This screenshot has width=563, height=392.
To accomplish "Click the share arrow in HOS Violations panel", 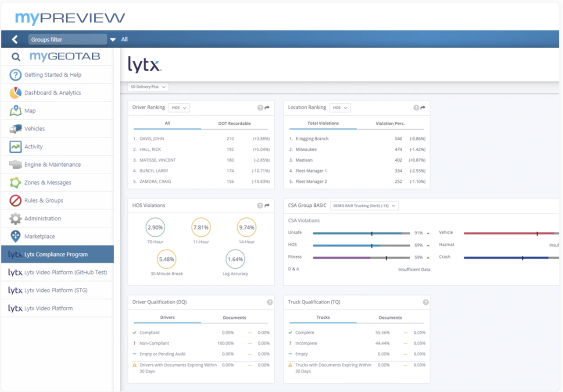I will coord(267,205).
